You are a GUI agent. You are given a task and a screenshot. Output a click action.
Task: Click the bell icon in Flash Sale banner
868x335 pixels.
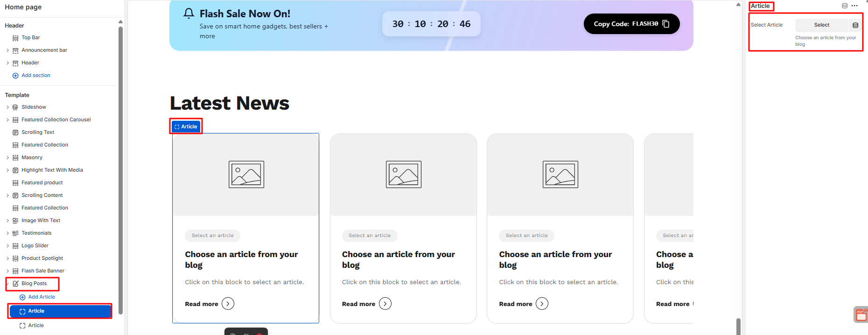point(189,14)
